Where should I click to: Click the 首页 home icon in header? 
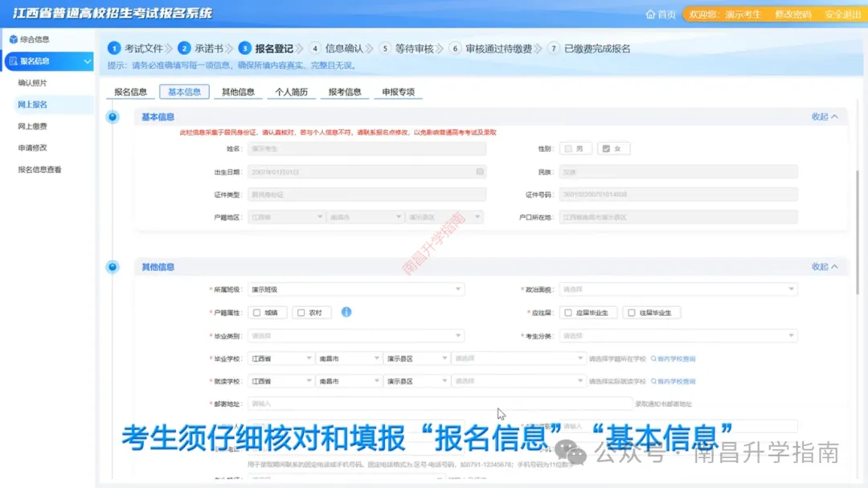coord(650,14)
